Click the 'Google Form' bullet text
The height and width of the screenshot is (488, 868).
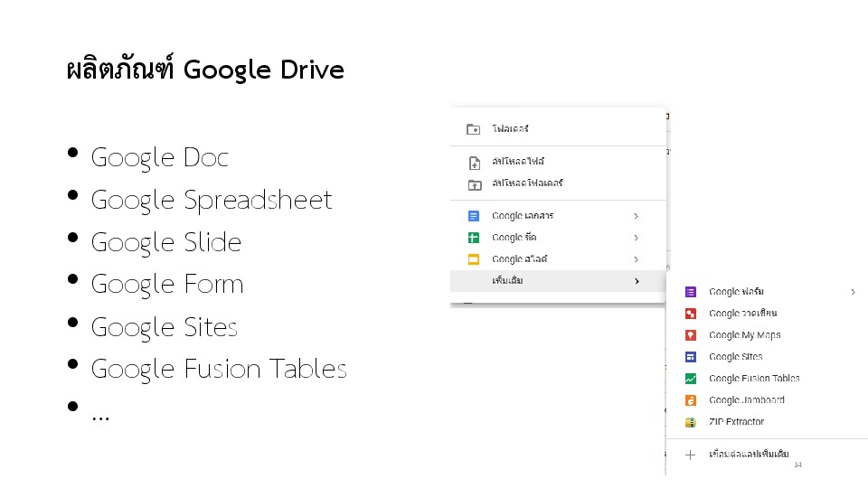point(167,285)
